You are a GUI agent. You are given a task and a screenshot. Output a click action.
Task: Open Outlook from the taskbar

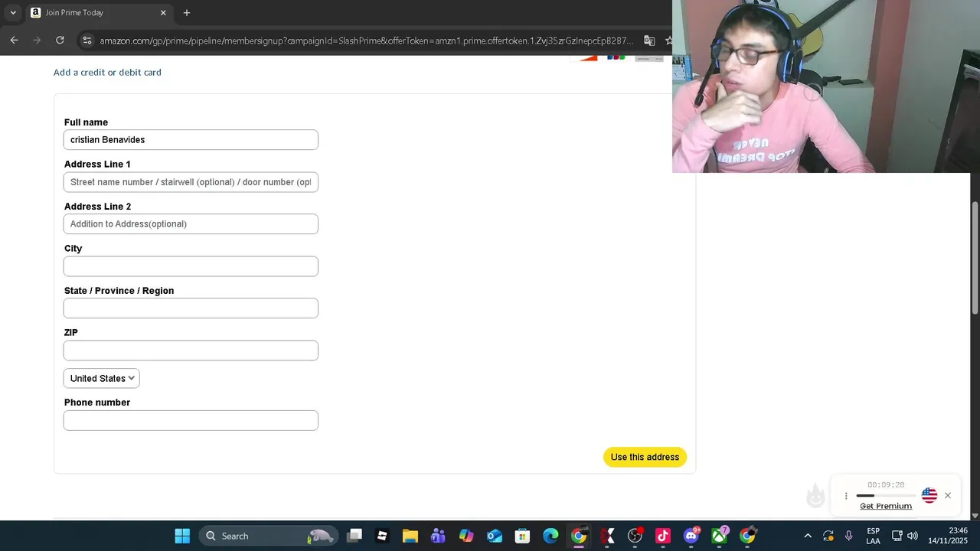(x=495, y=536)
